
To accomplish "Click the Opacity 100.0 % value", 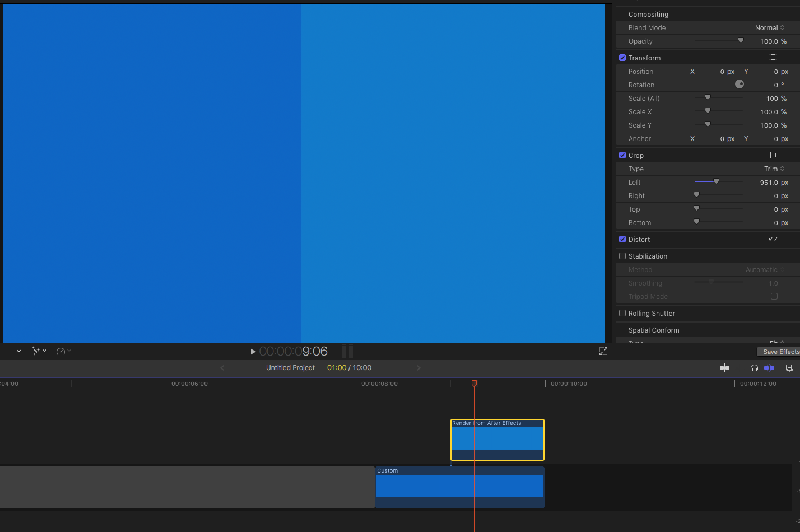I will coord(773,41).
